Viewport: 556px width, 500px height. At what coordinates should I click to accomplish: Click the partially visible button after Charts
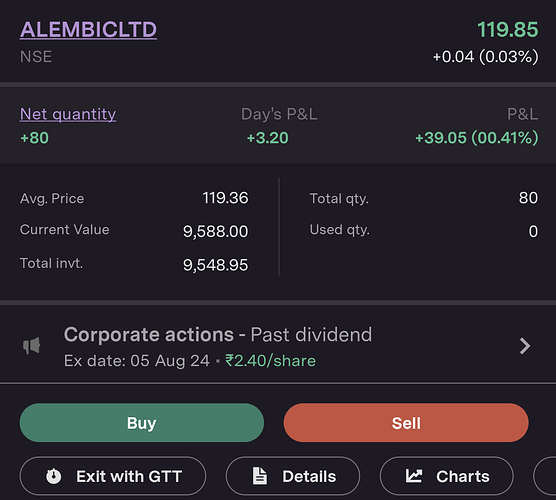point(545,476)
